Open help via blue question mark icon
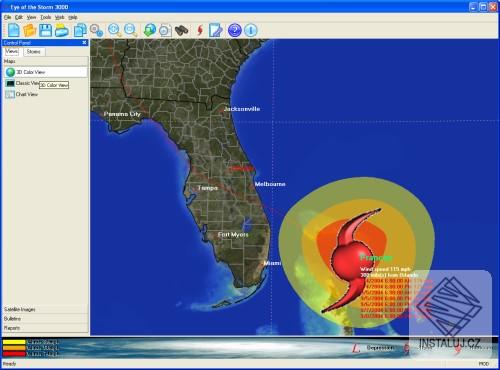Viewport: 500px width, 370px height. click(x=235, y=30)
